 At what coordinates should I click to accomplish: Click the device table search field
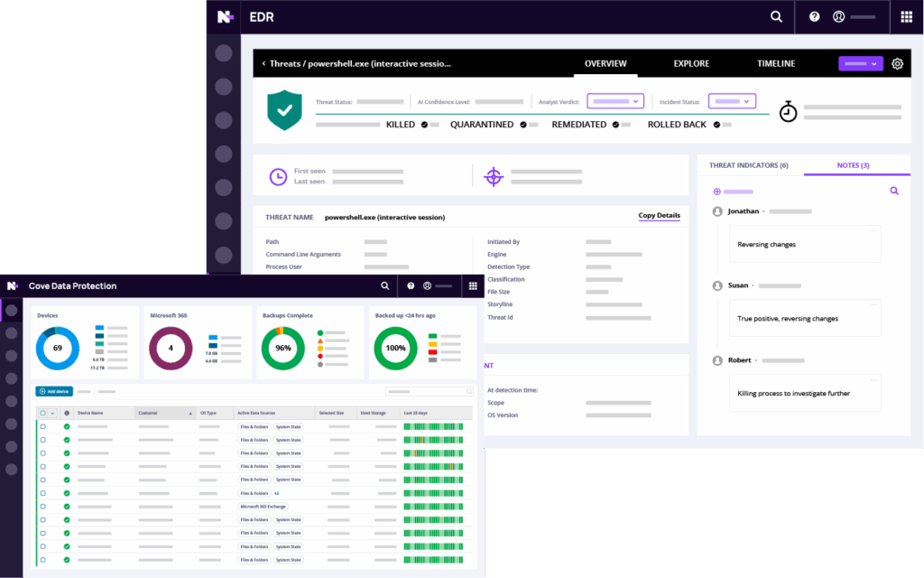click(x=430, y=392)
